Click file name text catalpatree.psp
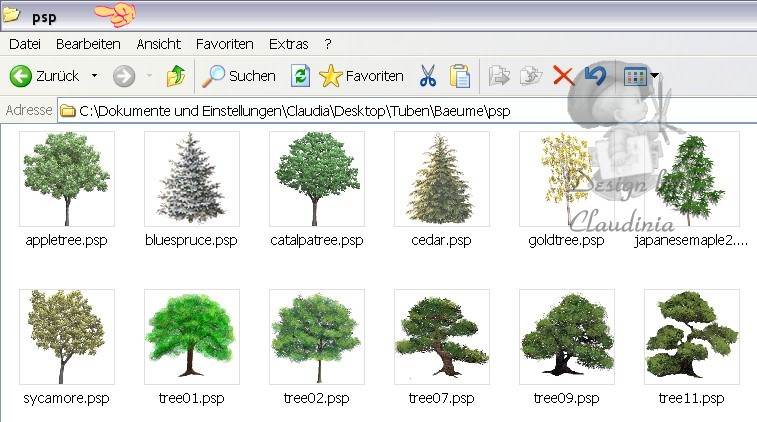This screenshot has height=422, width=757. pos(317,240)
